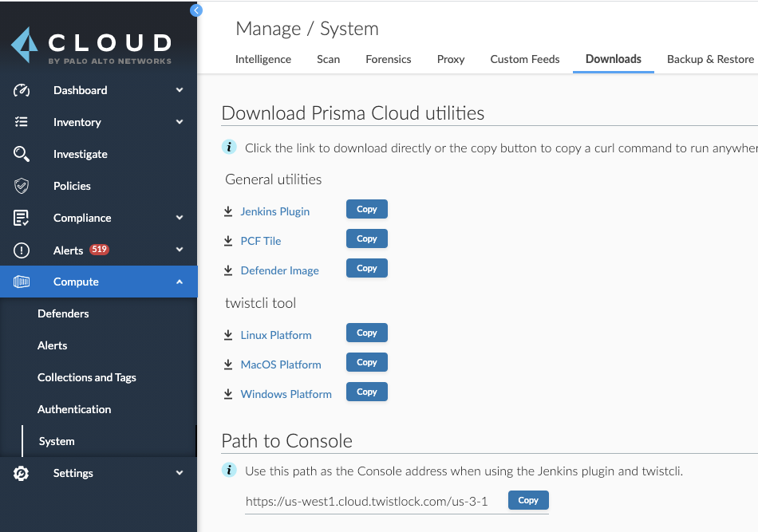The width and height of the screenshot is (758, 532).
Task: Expand the Dashboard chevron
Action: 180,90
